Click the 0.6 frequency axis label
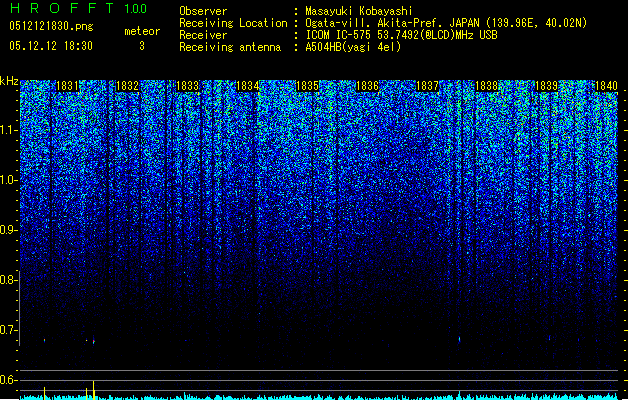This screenshot has width=629, height=400. click(x=8, y=380)
